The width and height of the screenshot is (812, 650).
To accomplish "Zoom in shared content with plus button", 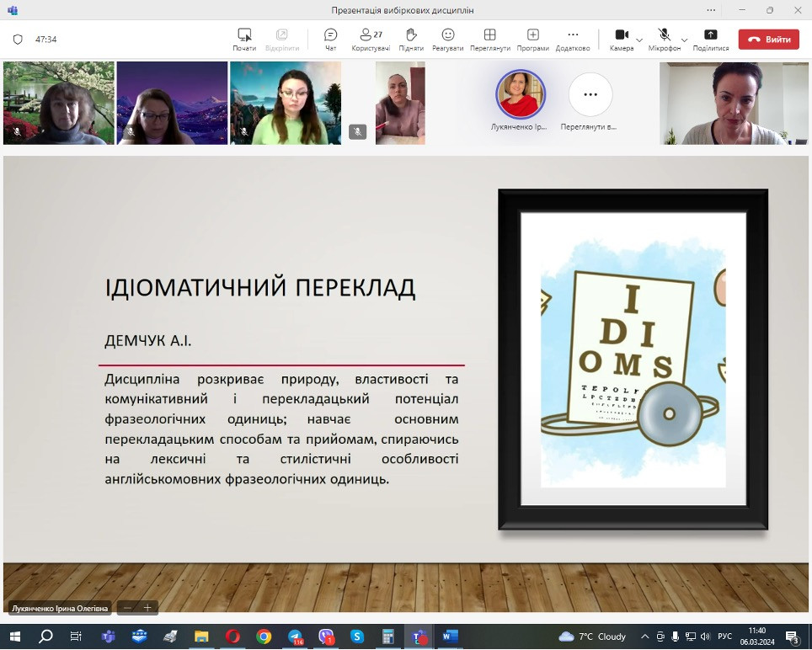I will point(147,607).
